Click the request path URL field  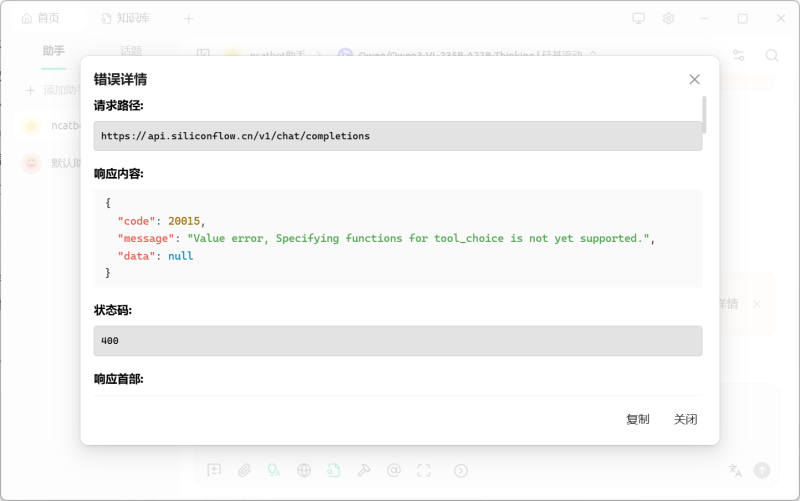coord(397,136)
